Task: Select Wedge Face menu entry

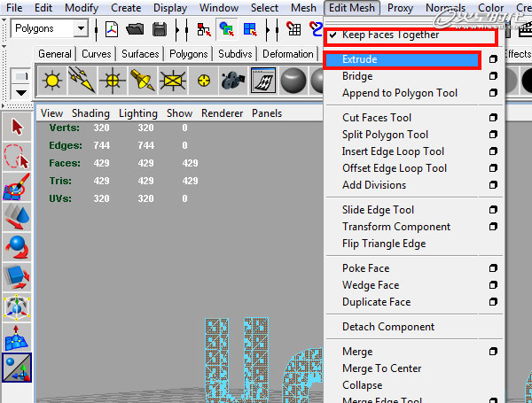Action: (371, 285)
